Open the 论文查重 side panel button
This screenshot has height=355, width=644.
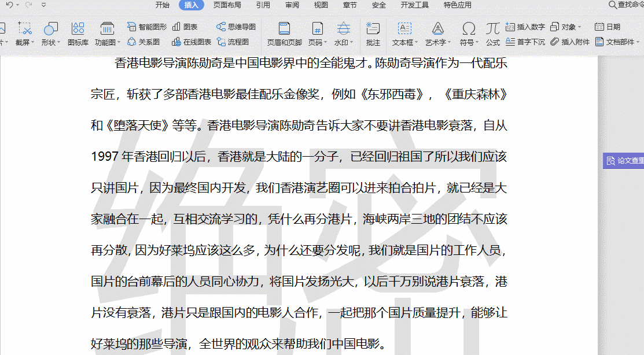[x=624, y=161]
